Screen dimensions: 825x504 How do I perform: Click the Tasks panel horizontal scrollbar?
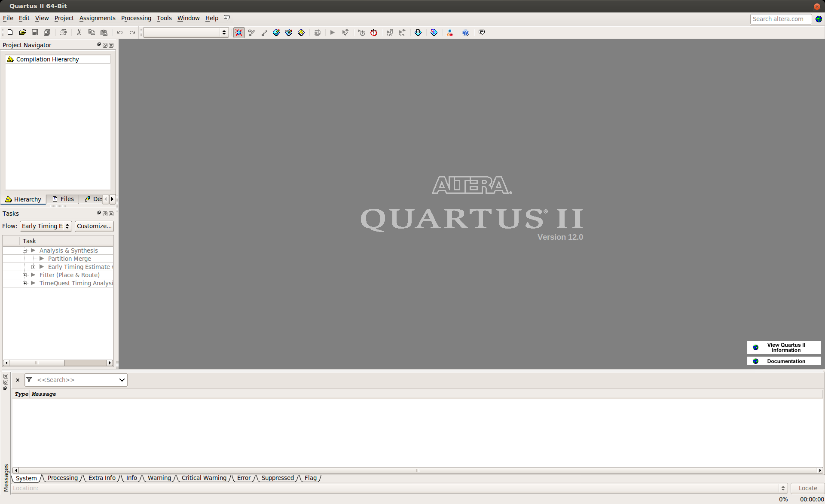click(58, 363)
